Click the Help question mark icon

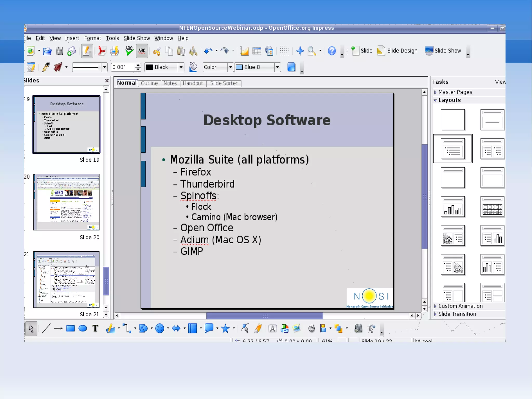(332, 51)
